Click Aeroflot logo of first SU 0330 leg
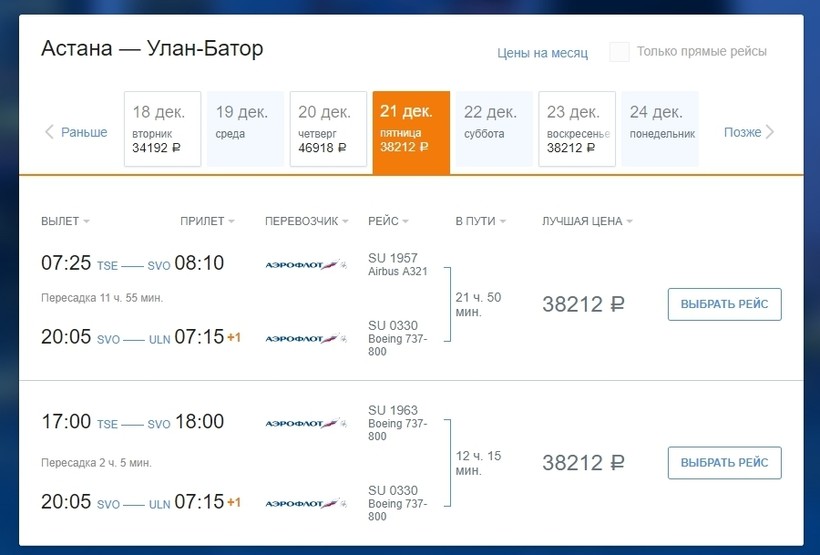Image resolution: width=820 pixels, height=555 pixels. pos(306,338)
